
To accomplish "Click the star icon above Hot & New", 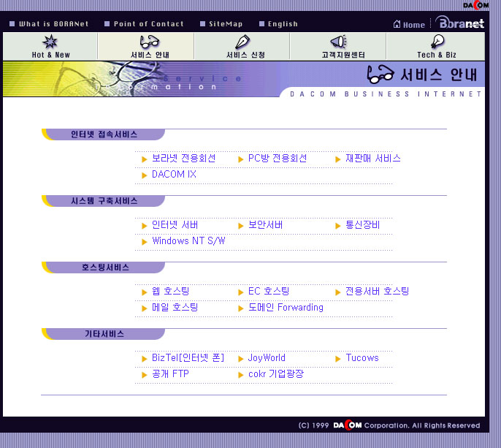I will pyautogui.click(x=50, y=42).
